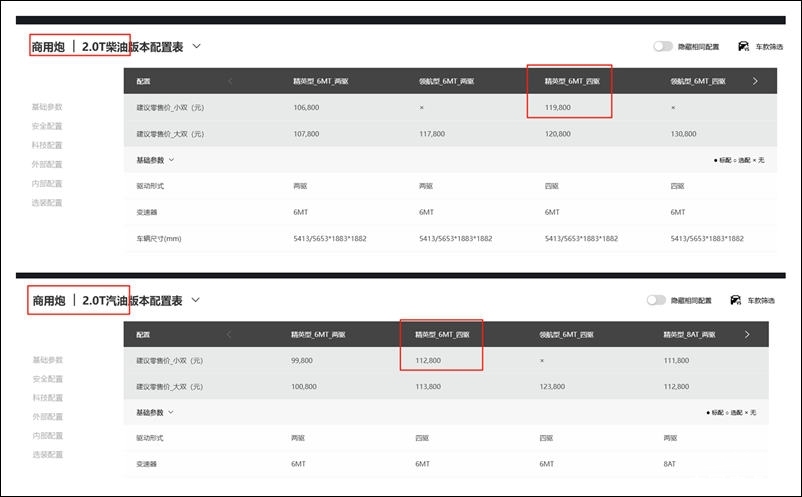The width and height of the screenshot is (802, 497).
Task: Click 车辆尺寸(mm) row label
Action: tap(159, 238)
